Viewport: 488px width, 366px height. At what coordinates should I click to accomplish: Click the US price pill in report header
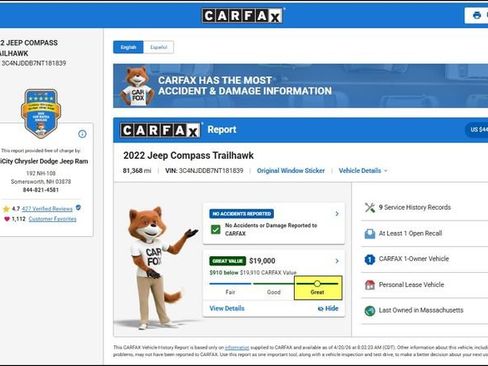point(477,130)
